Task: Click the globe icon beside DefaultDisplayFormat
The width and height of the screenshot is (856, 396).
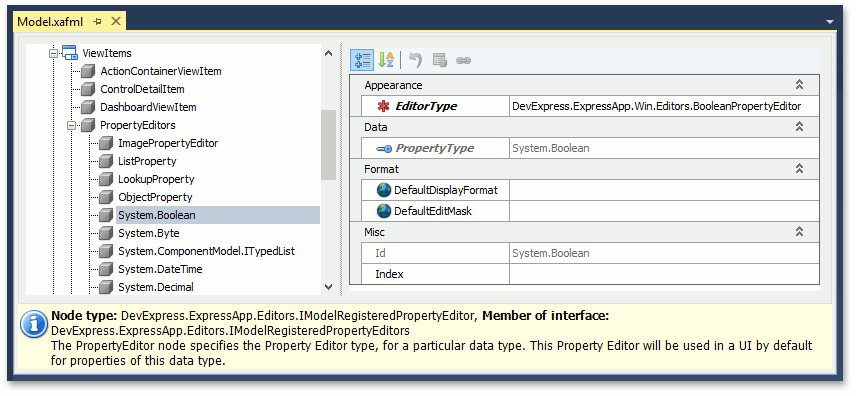Action: [384, 190]
